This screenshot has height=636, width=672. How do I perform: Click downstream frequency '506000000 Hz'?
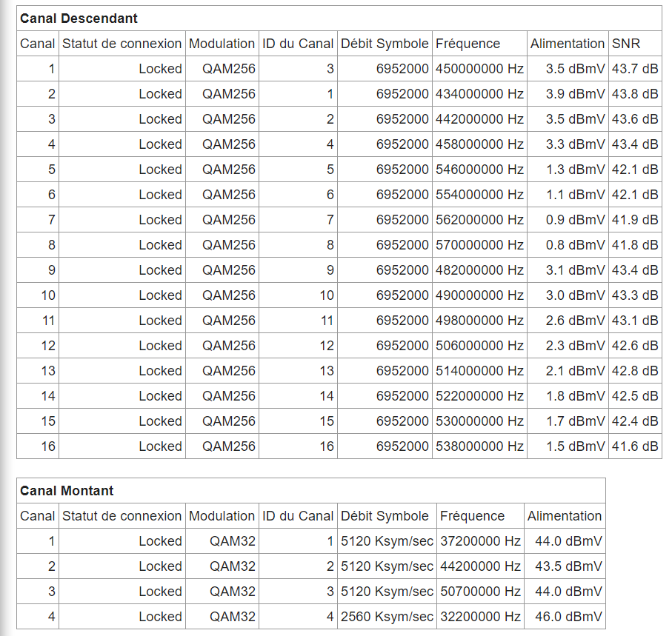[479, 346]
